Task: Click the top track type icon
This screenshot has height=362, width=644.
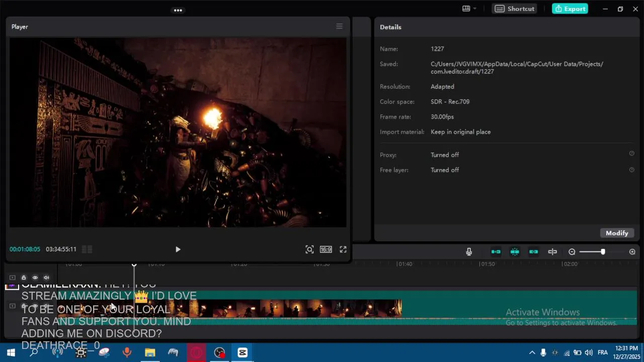Action: (x=13, y=278)
